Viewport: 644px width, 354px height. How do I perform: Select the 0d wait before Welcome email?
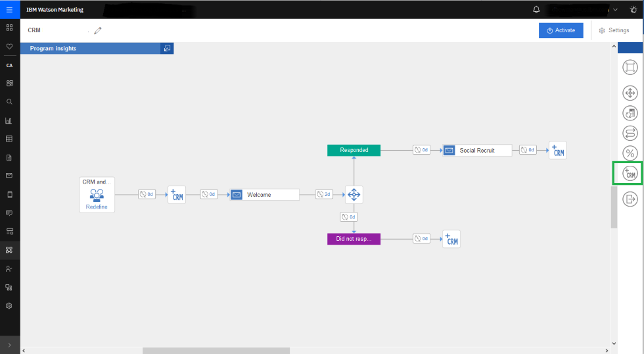(x=209, y=195)
